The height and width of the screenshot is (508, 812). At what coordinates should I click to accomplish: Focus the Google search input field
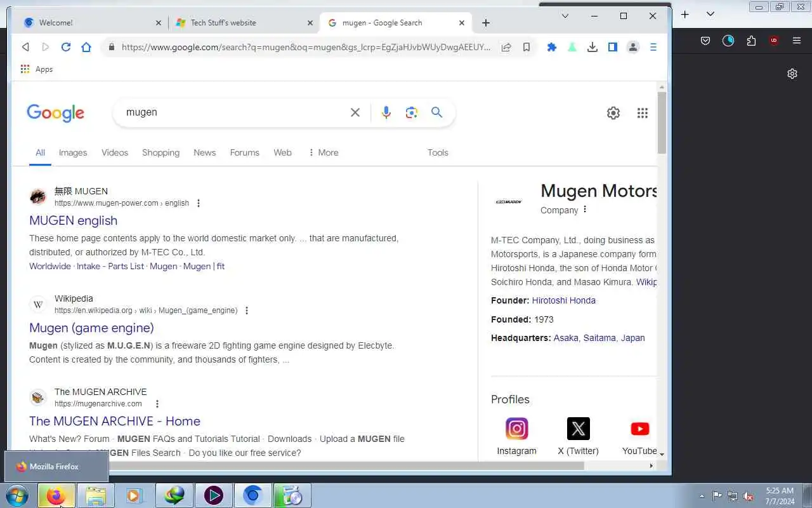coord(235,112)
